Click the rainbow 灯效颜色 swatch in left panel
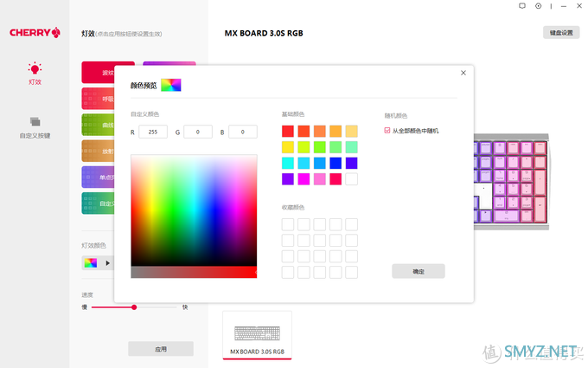588x368 pixels. coord(91,263)
